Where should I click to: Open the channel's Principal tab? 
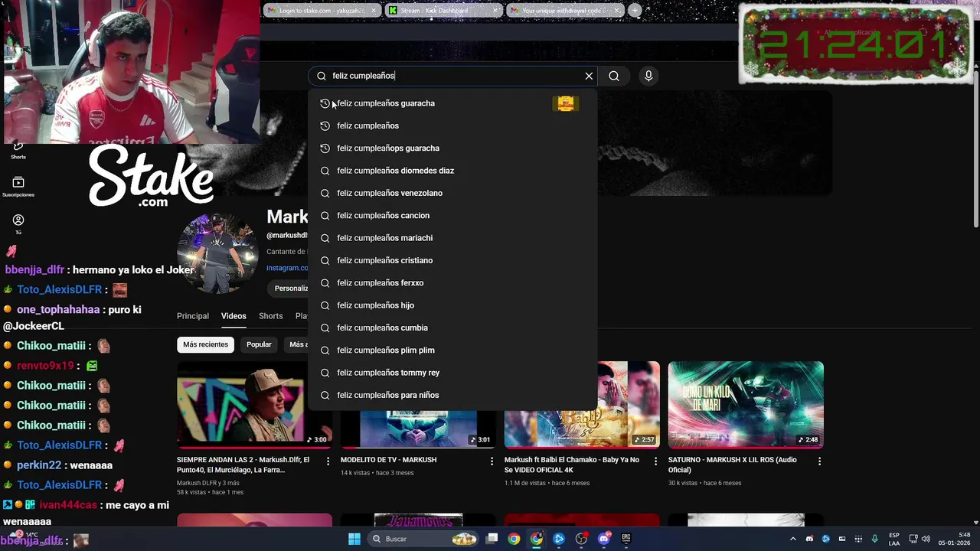[x=193, y=316]
